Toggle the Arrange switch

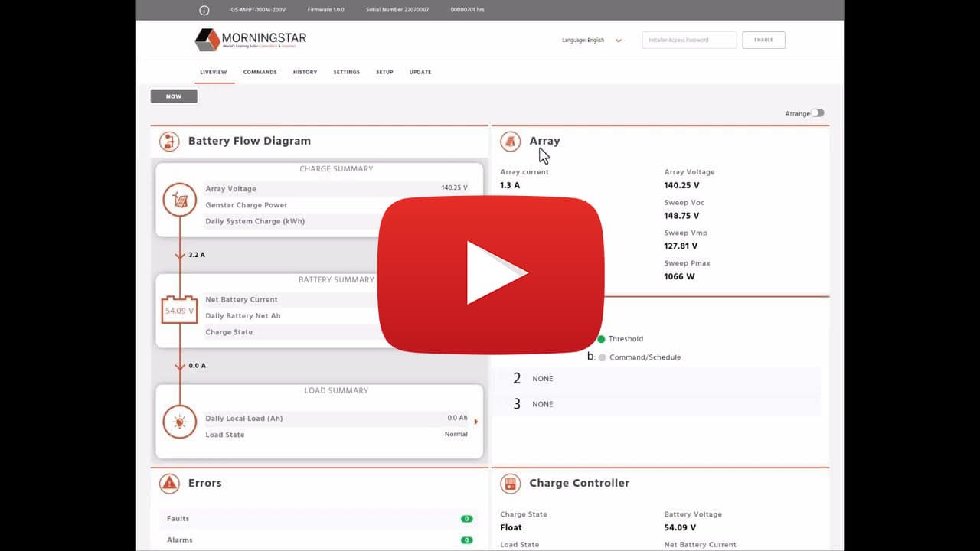[818, 112]
